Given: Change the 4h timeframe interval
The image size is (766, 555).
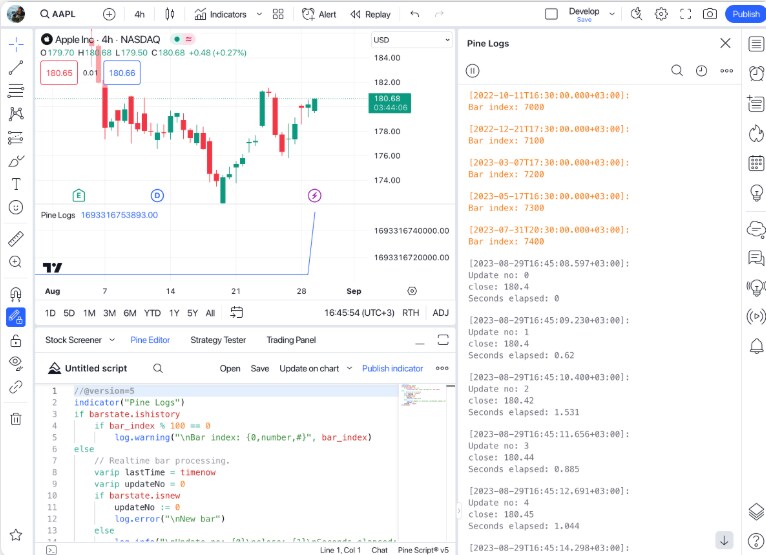Looking at the screenshot, I should (140, 15).
